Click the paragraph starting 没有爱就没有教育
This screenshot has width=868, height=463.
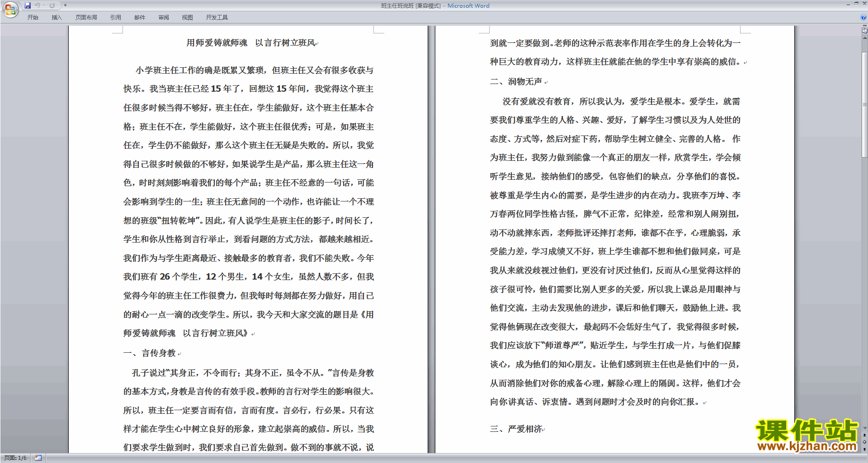(x=615, y=252)
